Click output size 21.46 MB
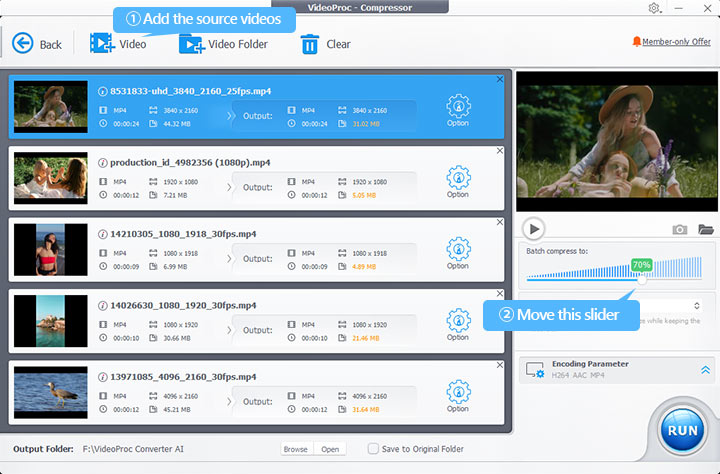Viewport: 720px width, 474px height. pos(366,338)
